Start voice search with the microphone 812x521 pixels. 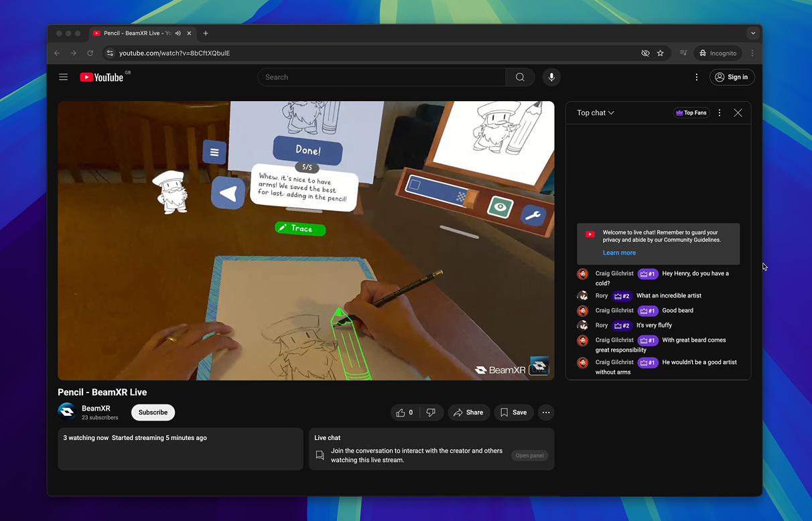point(551,77)
